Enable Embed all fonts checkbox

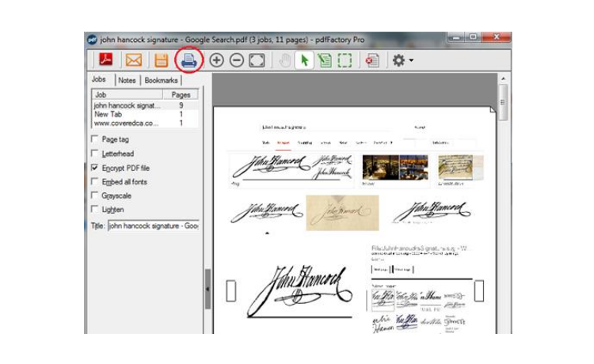coord(95,181)
